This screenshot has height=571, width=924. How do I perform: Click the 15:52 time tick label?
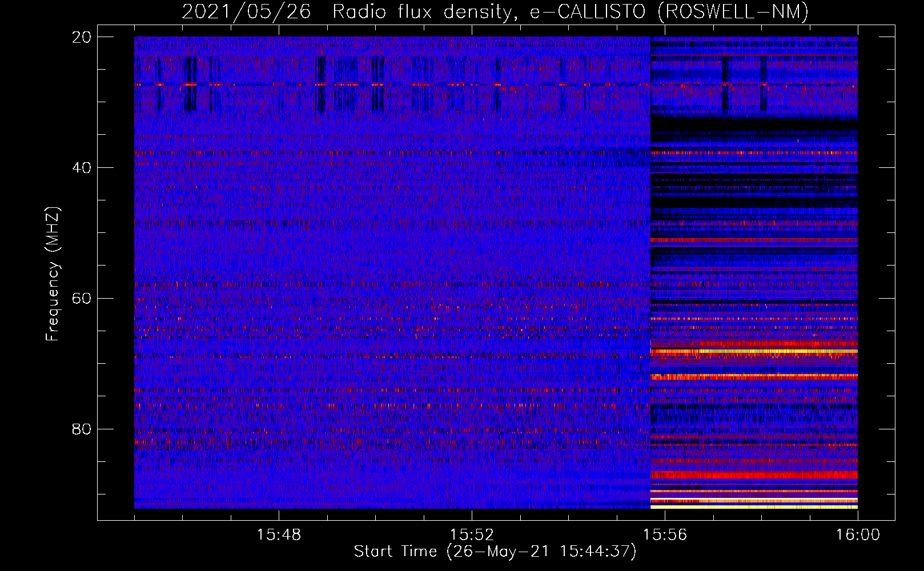tap(472, 535)
